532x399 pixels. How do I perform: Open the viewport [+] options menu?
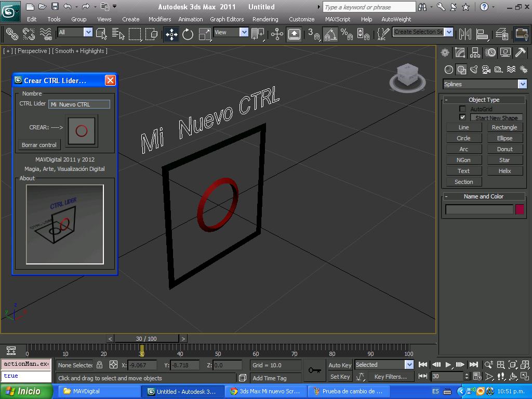click(8, 51)
